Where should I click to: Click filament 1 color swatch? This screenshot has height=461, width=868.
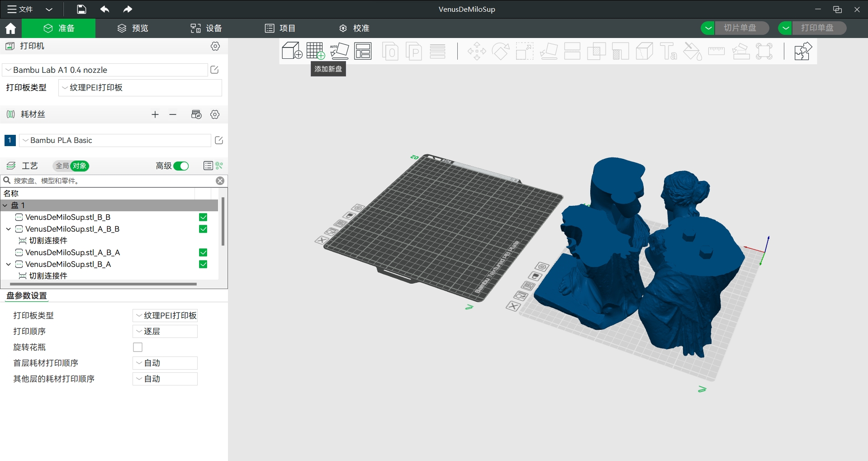click(x=10, y=140)
